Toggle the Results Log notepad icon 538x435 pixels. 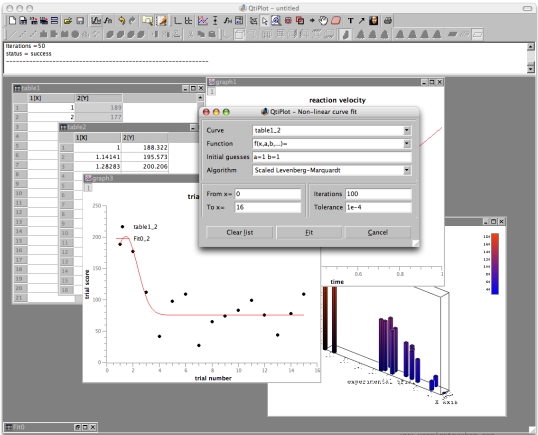pyautogui.click(x=161, y=21)
